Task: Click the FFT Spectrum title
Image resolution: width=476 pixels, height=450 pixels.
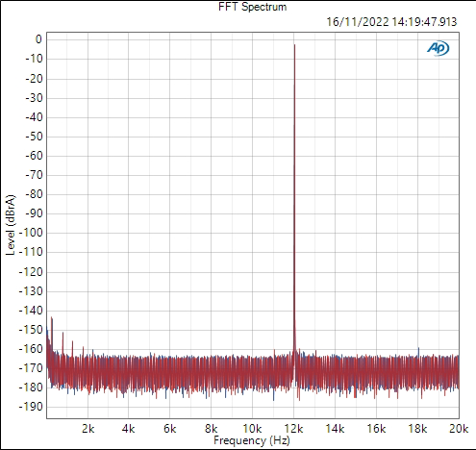Action: [252, 7]
